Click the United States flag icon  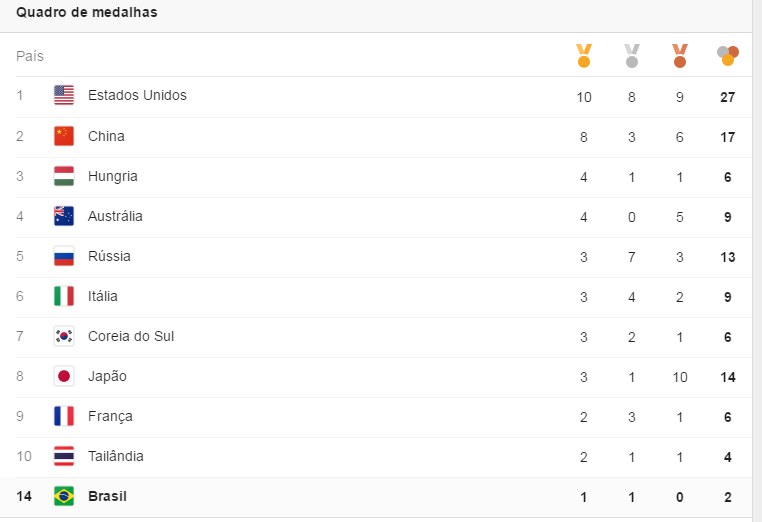[x=64, y=96]
